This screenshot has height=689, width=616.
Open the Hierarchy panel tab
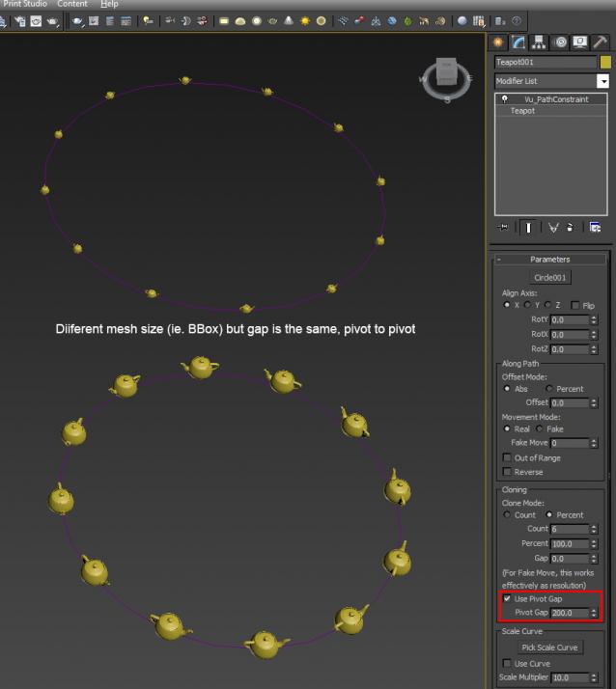click(x=539, y=42)
